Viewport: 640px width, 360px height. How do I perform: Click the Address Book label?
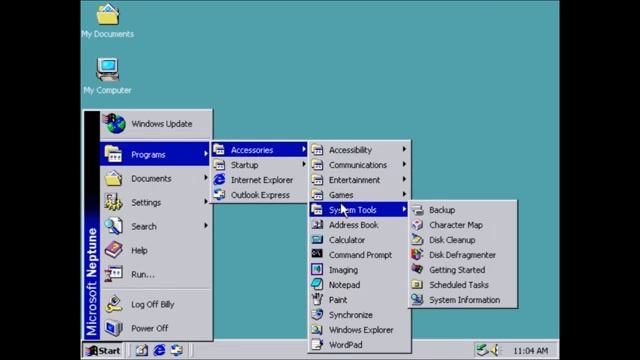pos(353,225)
